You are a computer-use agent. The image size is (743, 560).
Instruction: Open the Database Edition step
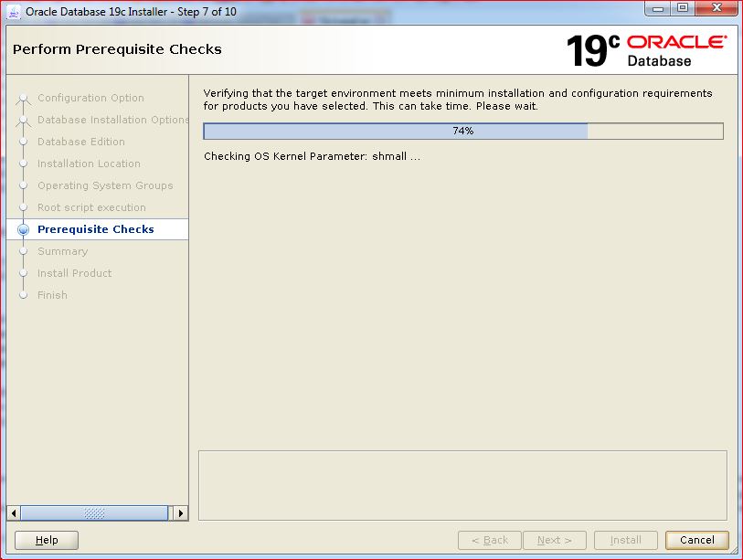tap(81, 142)
